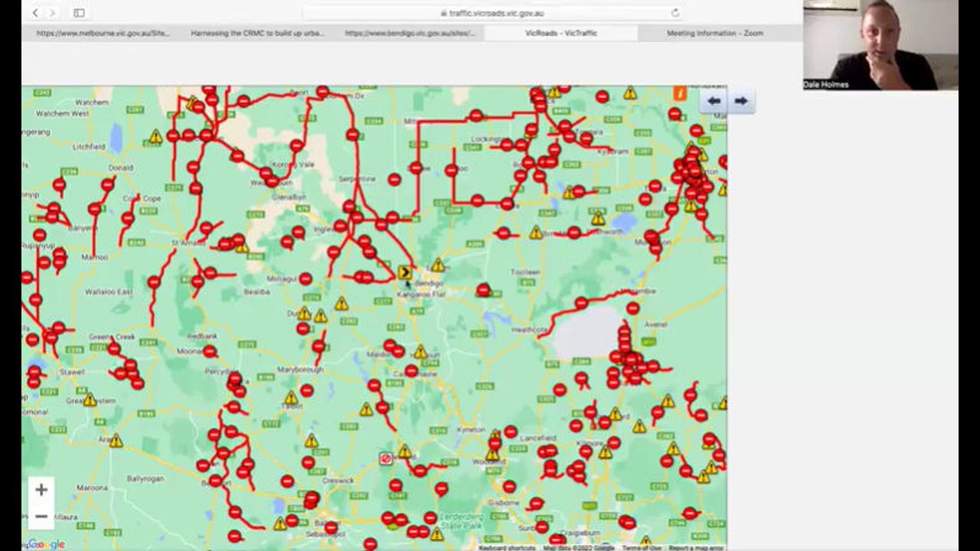This screenshot has width=980, height=551.
Task: Open Keyboard shortcuts on the map
Action: [x=507, y=547]
